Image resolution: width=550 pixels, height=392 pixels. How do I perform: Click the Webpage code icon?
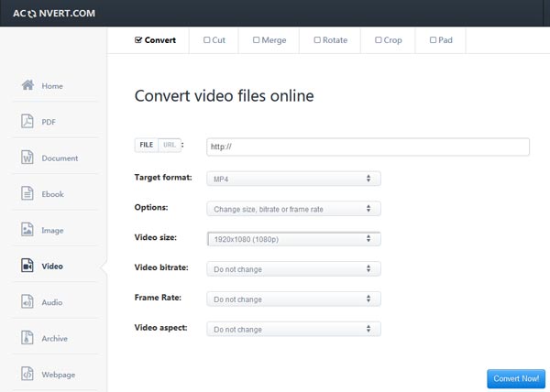pyautogui.click(x=27, y=374)
